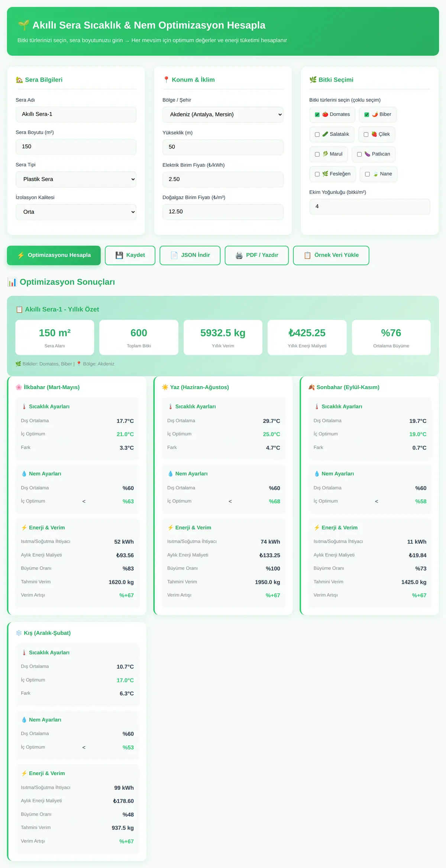Screen dimensions: 446x868
Task: Click İlkbahar İç Optimum 21.0°C value
Action: (125, 434)
